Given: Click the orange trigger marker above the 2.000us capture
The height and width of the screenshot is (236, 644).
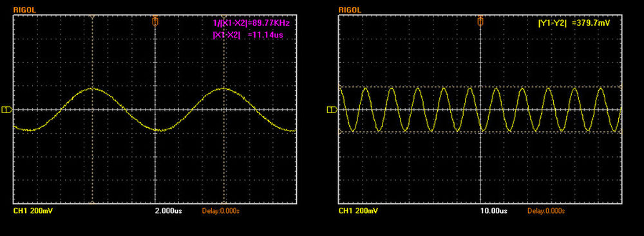Looking at the screenshot, I should (155, 21).
